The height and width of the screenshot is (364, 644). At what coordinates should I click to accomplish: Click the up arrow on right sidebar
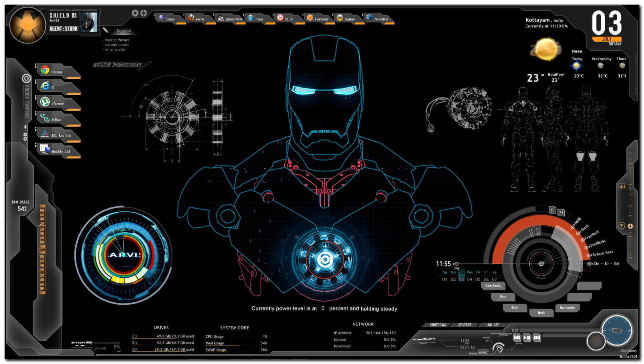point(622,187)
